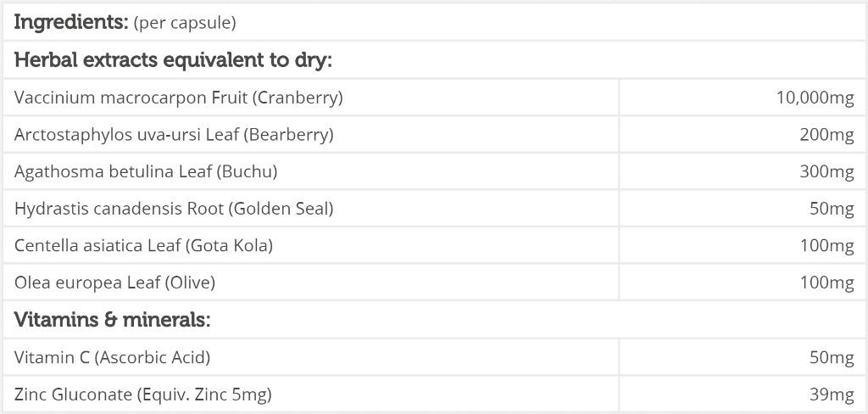The height and width of the screenshot is (414, 868).
Task: Click Zinc Gluconate (Equiv. Zinc 5mg) text
Action: 142,394
